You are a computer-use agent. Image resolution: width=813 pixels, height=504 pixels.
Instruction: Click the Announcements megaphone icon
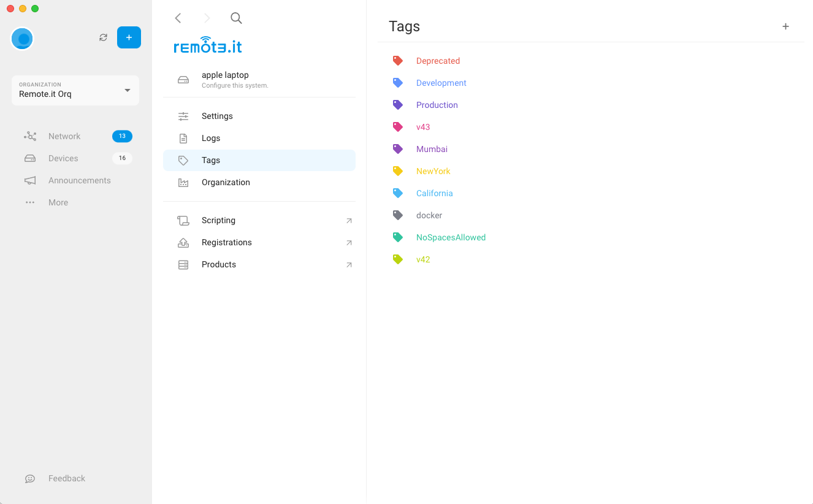pyautogui.click(x=30, y=180)
